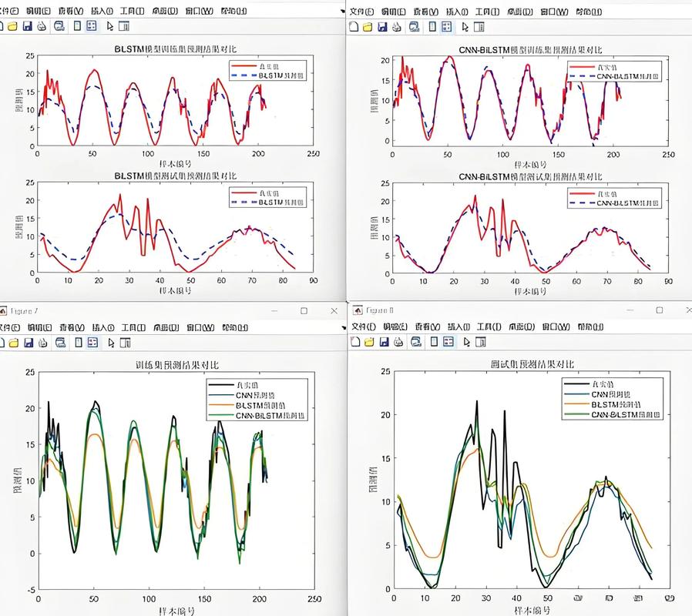692x616 pixels.
Task: Click orange BiLSTM line sample in Figure 7 legend
Action: 220,405
